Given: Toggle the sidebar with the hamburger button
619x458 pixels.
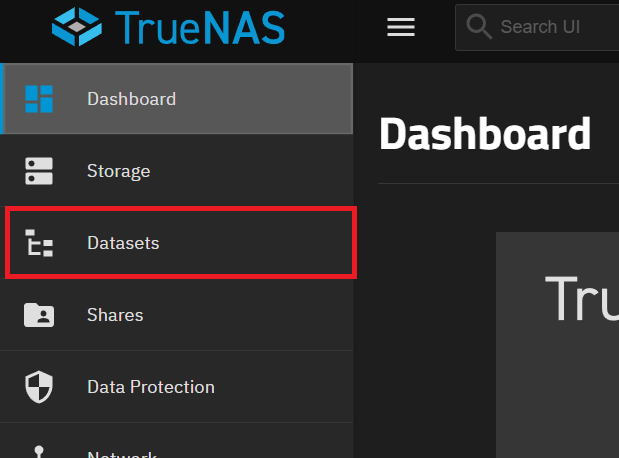Looking at the screenshot, I should [401, 27].
